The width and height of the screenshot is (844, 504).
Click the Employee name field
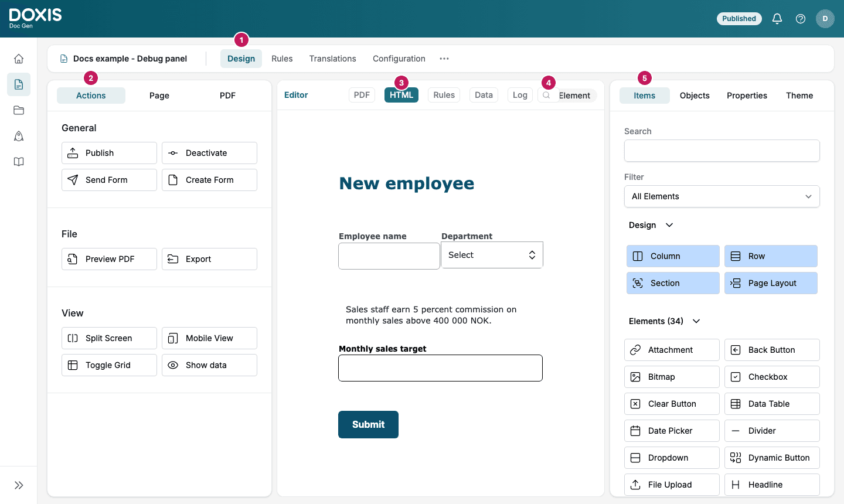pos(389,256)
